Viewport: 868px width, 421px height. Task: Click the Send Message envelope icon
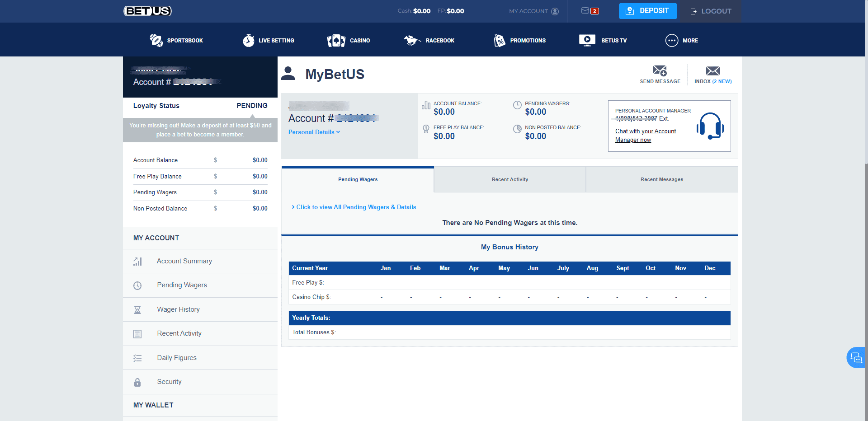point(660,70)
